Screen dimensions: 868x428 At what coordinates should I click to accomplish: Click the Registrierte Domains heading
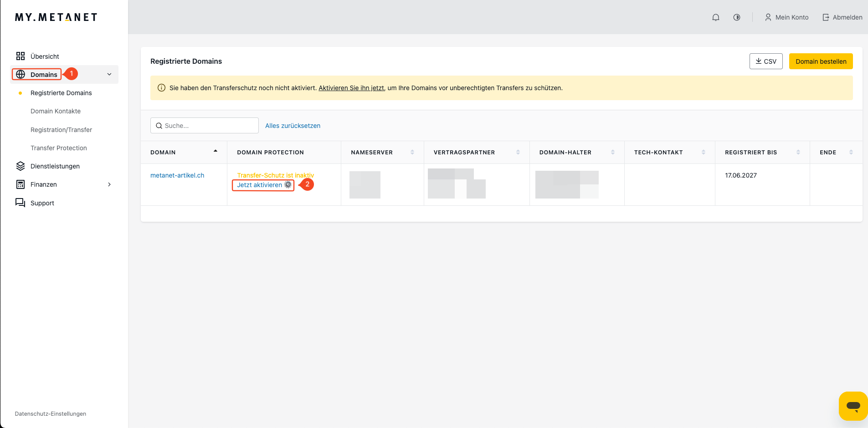pyautogui.click(x=186, y=61)
